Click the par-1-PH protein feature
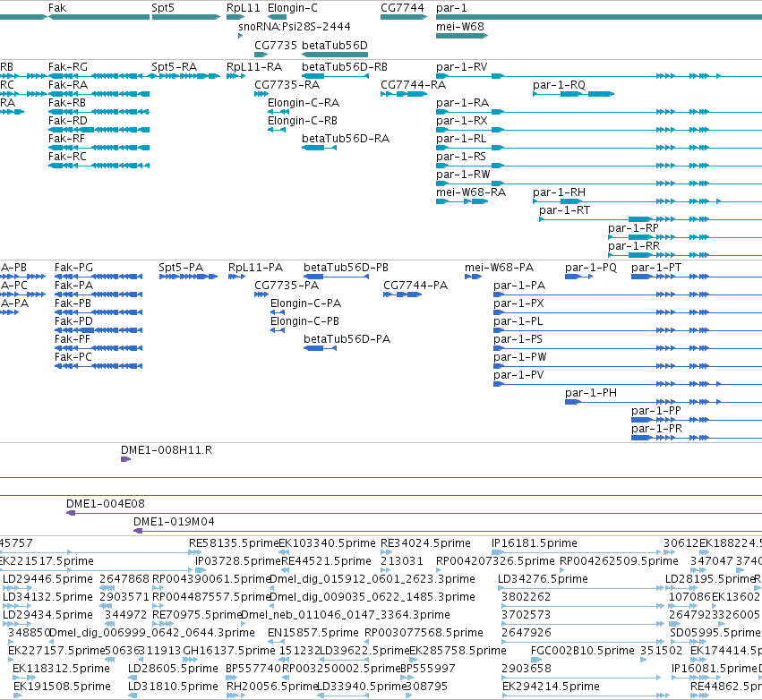This screenshot has height=700, width=762. coord(664,402)
